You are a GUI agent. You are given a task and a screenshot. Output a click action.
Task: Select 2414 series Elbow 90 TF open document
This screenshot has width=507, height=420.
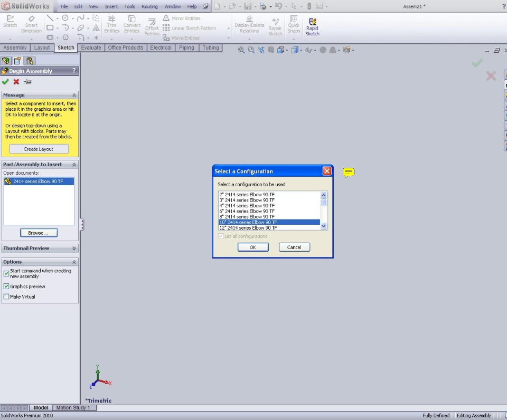pos(39,182)
